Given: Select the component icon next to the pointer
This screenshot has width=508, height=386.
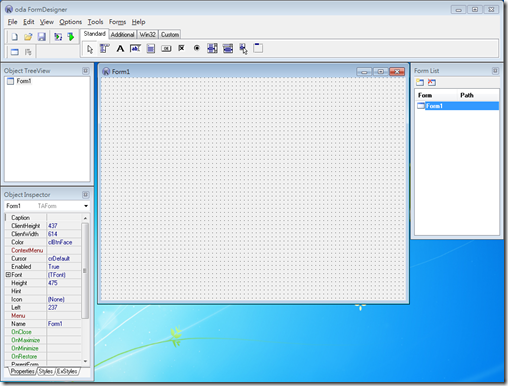Looking at the screenshot, I should (104, 49).
